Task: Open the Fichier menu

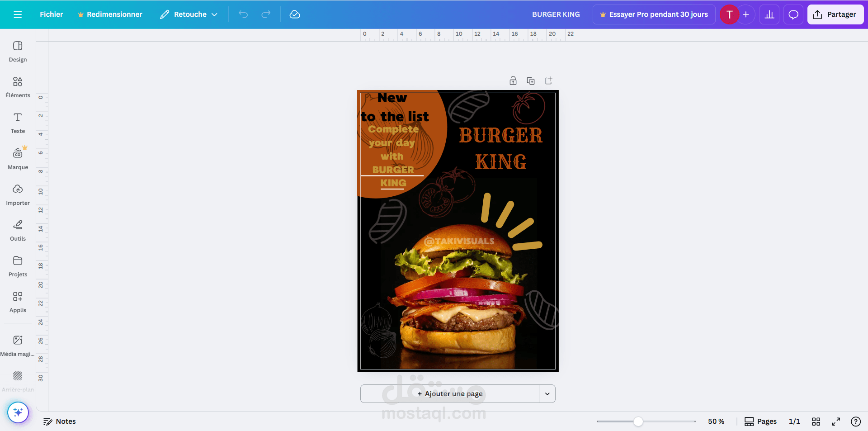Action: (51, 14)
